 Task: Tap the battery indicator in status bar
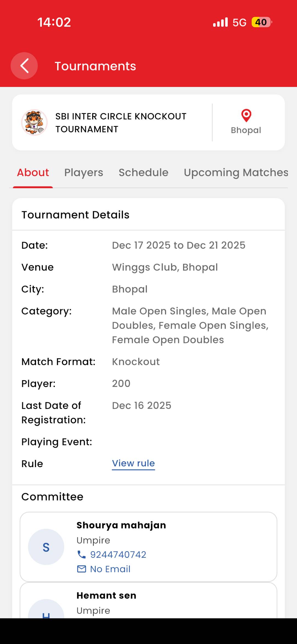(261, 22)
